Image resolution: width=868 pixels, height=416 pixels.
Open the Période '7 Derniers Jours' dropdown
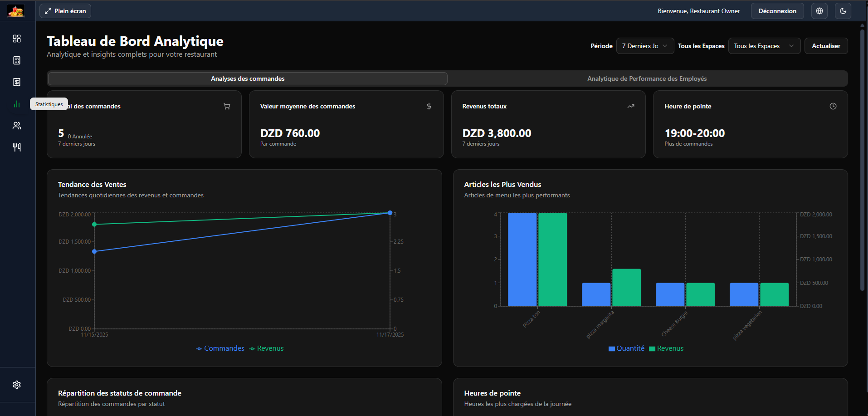[644, 46]
